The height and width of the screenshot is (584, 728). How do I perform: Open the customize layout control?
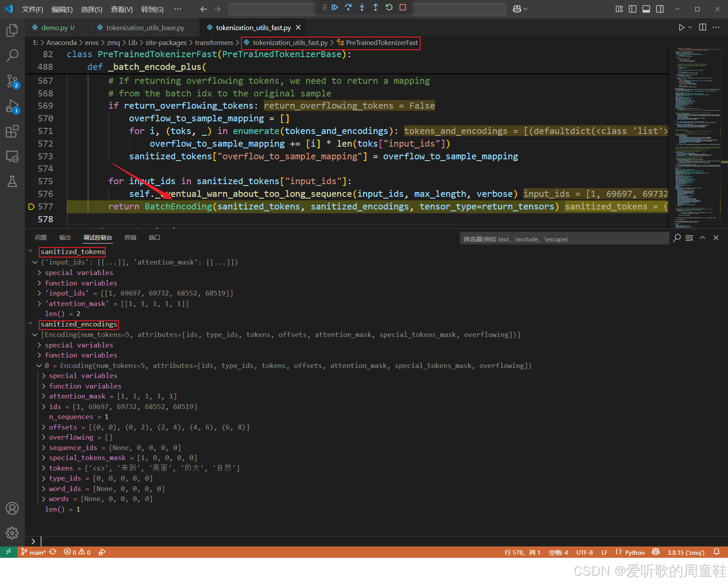coord(619,9)
